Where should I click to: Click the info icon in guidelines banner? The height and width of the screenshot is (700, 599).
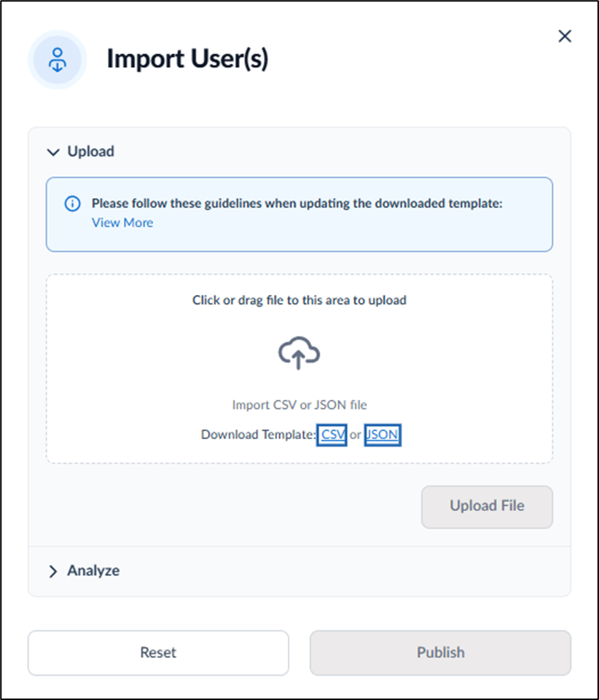click(x=72, y=203)
